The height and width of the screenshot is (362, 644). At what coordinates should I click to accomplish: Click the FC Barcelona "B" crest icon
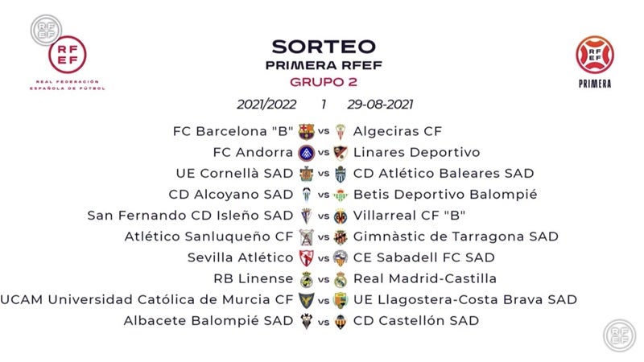(306, 131)
